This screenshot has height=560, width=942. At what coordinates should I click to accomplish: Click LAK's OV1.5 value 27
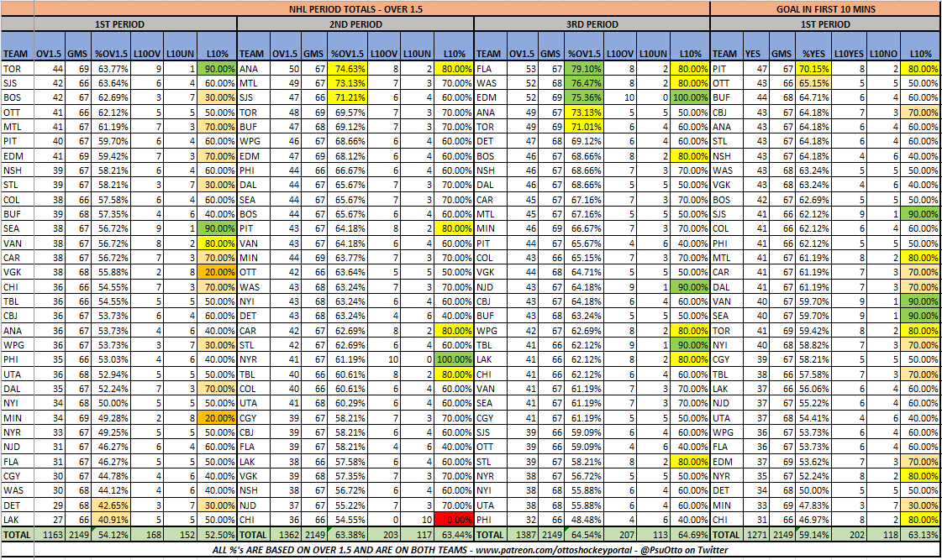50,520
